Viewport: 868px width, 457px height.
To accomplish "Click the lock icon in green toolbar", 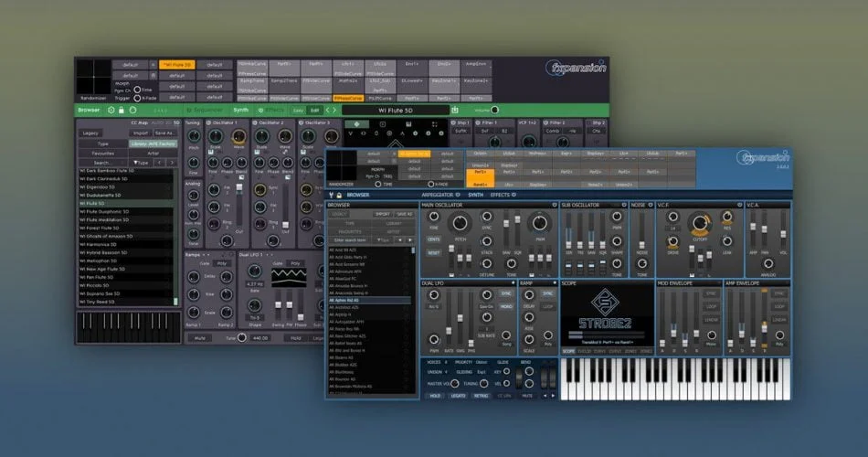I will pyautogui.click(x=122, y=111).
